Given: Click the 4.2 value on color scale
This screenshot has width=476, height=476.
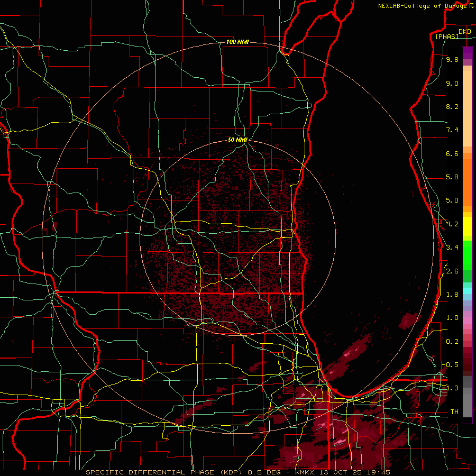Looking at the screenshot, I should click(452, 224).
